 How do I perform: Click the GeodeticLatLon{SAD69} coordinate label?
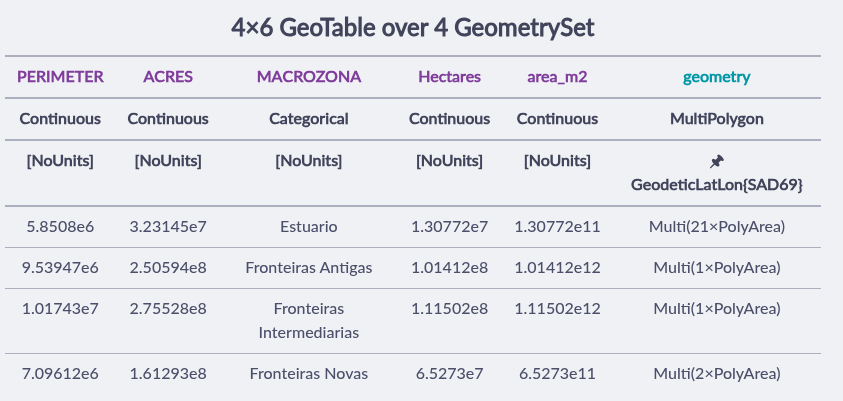tap(717, 186)
